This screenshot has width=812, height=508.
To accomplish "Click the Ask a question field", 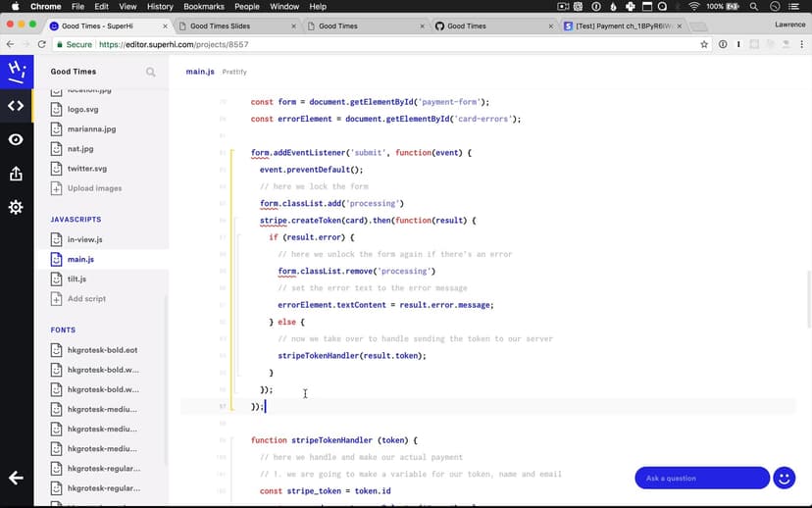I will pyautogui.click(x=701, y=478).
